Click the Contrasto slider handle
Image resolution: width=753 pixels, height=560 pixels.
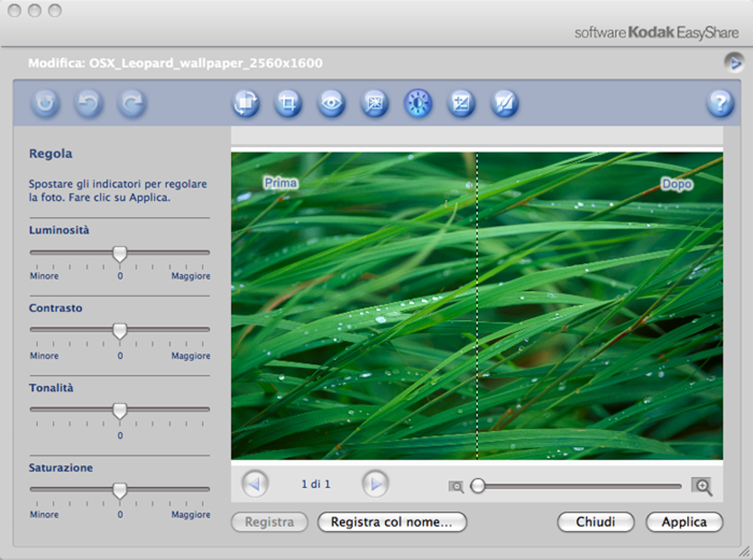click(x=120, y=331)
